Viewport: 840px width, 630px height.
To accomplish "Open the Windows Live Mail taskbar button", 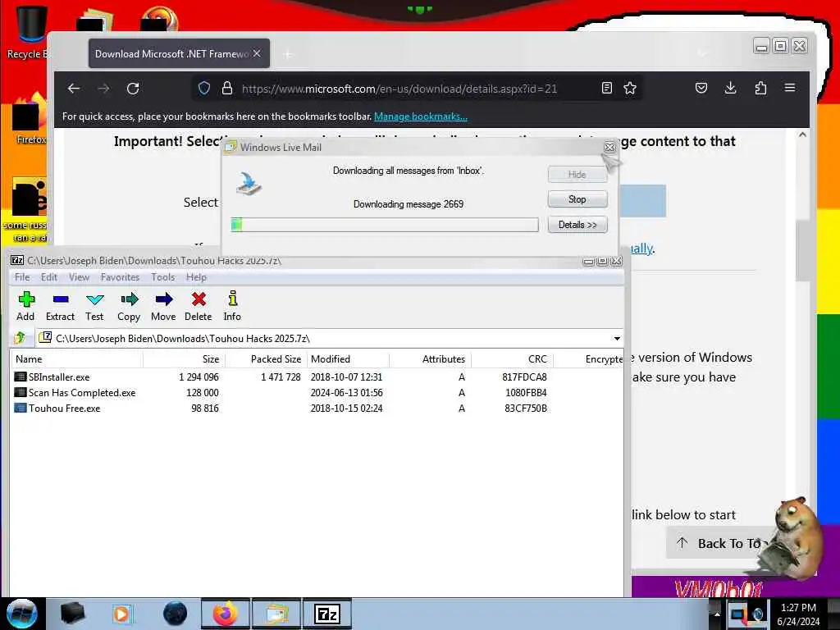I will [x=276, y=614].
